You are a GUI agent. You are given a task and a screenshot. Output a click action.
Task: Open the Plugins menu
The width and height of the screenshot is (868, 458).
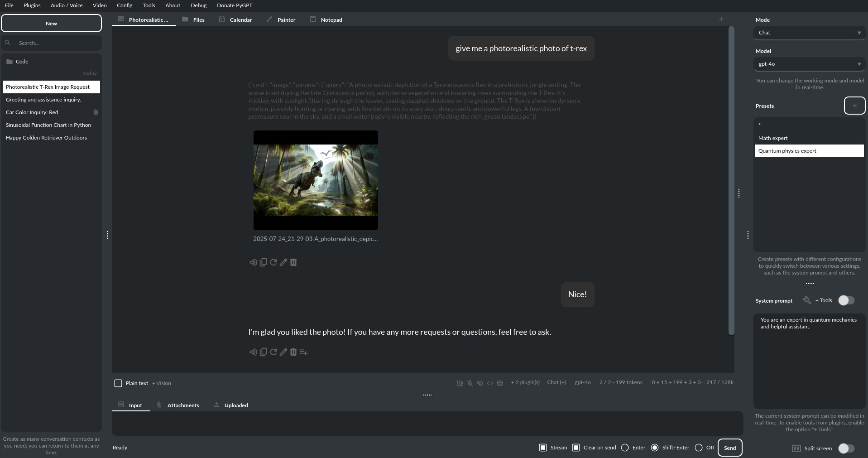click(32, 5)
